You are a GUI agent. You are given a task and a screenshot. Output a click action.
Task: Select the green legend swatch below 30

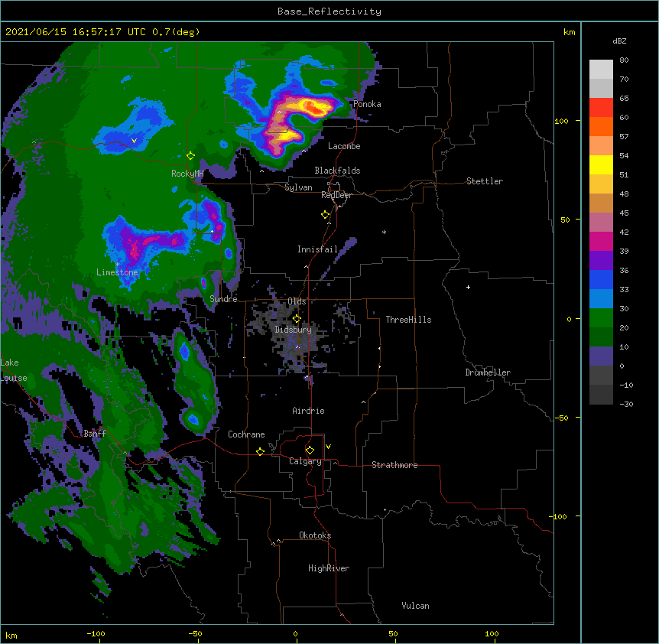tap(601, 318)
